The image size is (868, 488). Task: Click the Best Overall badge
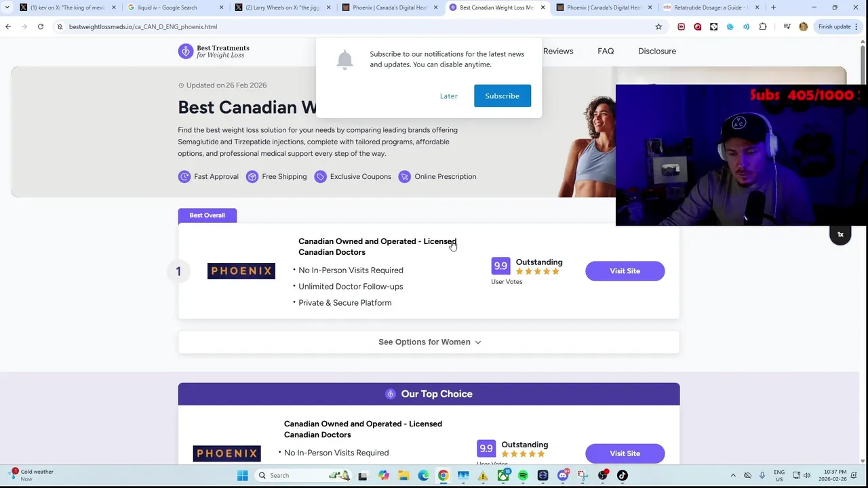(207, 216)
